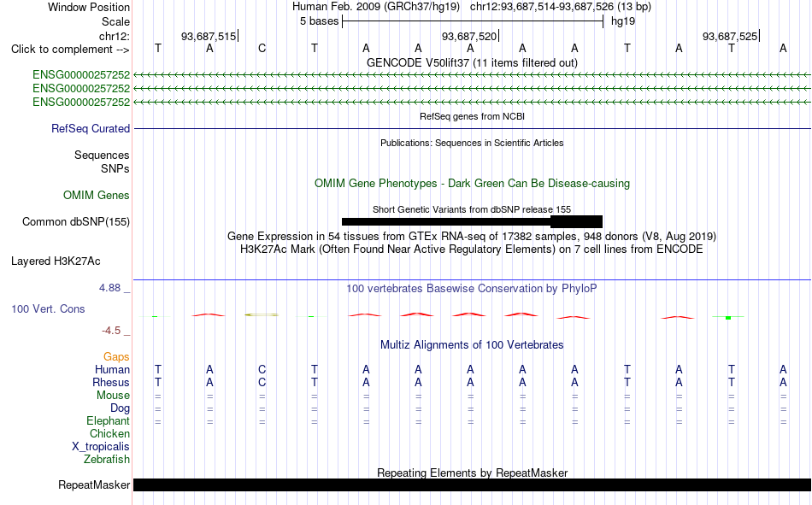This screenshot has width=812, height=505.
Task: Open the topmost ENSG00000257252 gene label
Action: [x=81, y=74]
